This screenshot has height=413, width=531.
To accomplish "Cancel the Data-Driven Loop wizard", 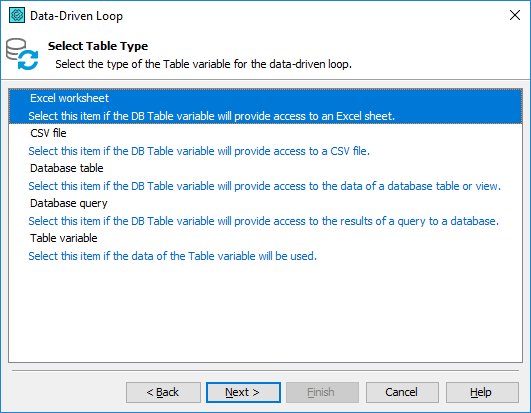I will [x=402, y=392].
